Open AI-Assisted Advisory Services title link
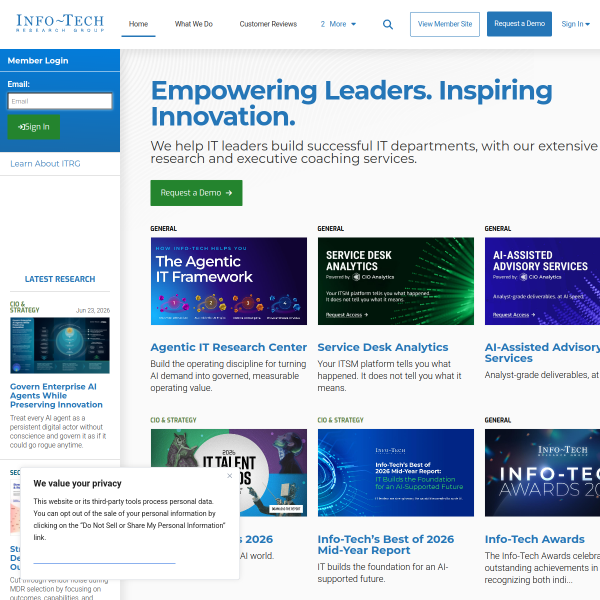The width and height of the screenshot is (600, 600). coord(542,352)
